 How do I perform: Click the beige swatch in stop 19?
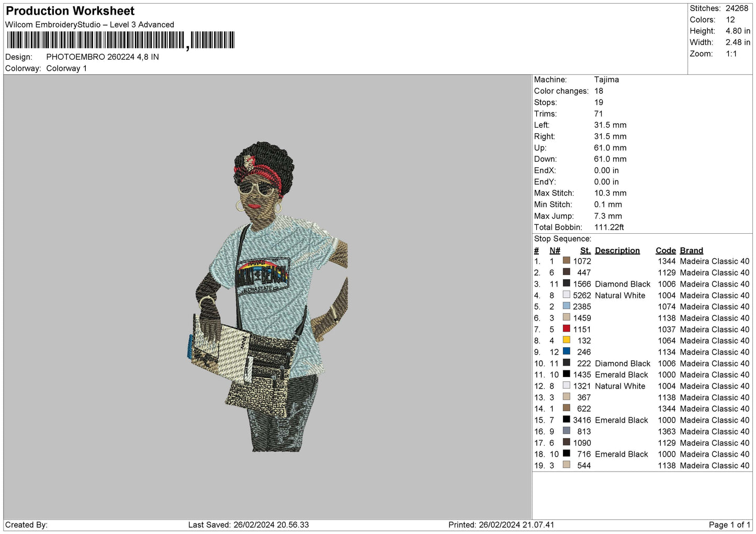click(x=566, y=465)
